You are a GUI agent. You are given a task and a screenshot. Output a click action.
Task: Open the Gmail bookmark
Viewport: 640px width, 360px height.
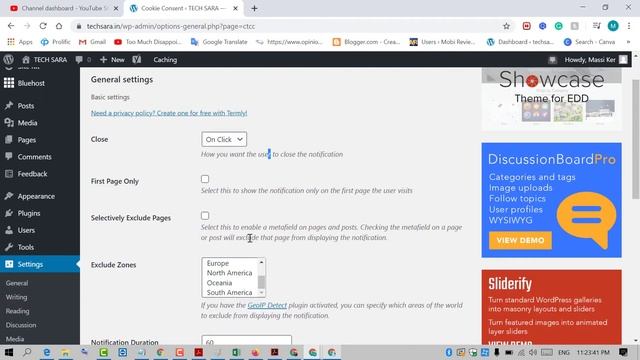pyautogui.click(x=92, y=42)
